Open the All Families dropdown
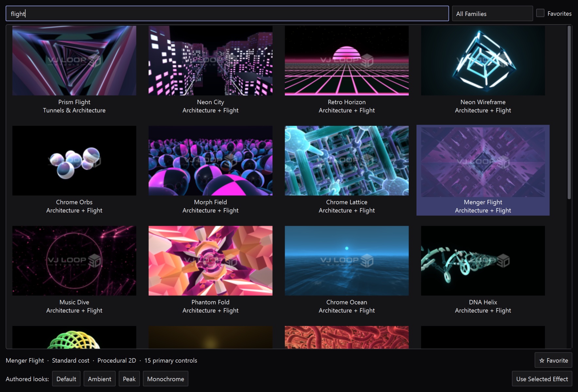The height and width of the screenshot is (392, 578). tap(492, 14)
